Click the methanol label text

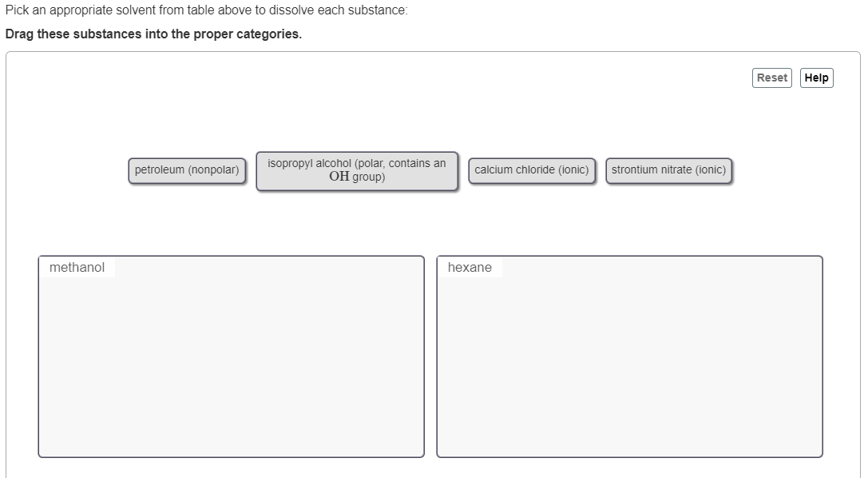click(x=76, y=268)
